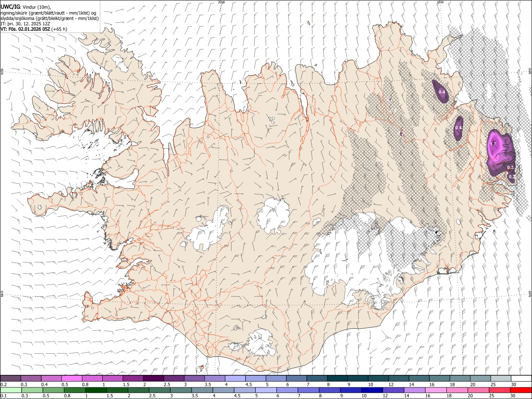The width and height of the screenshot is (532, 399).
Task: Click the init time 'IT: þri. 30. 12. 2025 12Z' line
Action: pos(25,24)
